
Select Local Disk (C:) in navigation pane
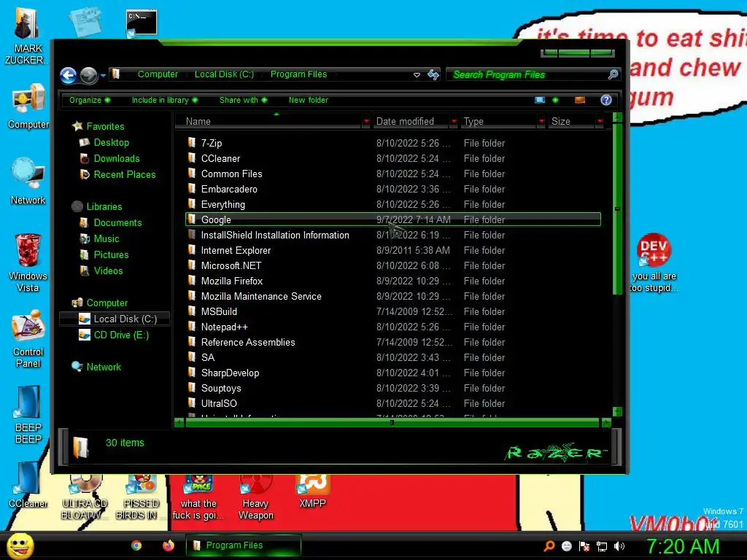pyautogui.click(x=115, y=319)
